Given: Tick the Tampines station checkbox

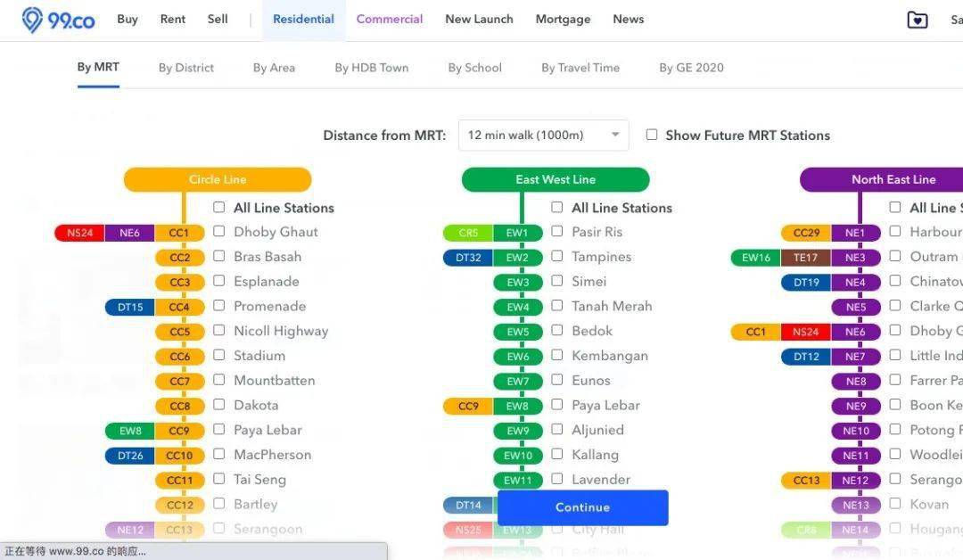Looking at the screenshot, I should (x=557, y=256).
